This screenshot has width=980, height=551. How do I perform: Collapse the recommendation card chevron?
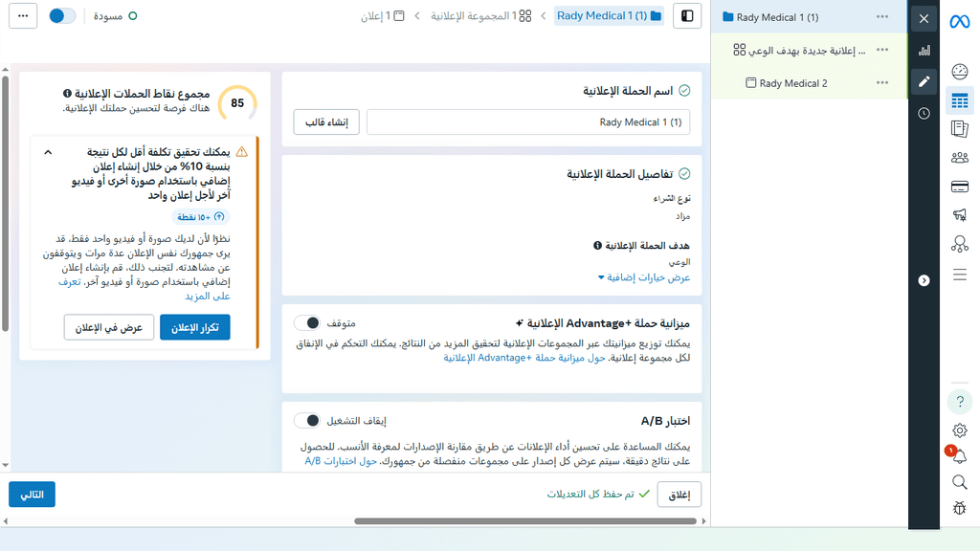(48, 152)
